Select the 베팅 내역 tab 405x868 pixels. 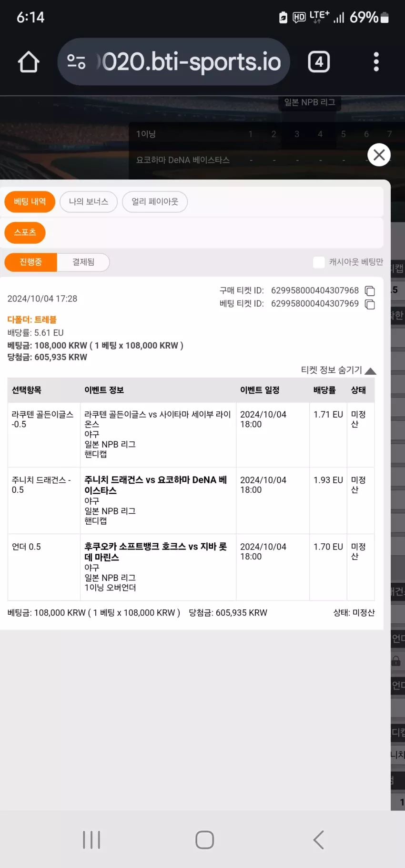click(x=30, y=202)
